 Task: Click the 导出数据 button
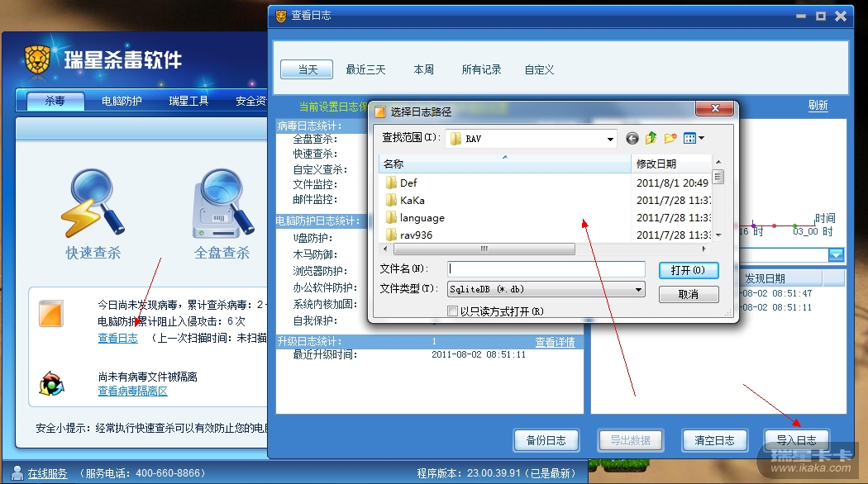click(x=631, y=440)
